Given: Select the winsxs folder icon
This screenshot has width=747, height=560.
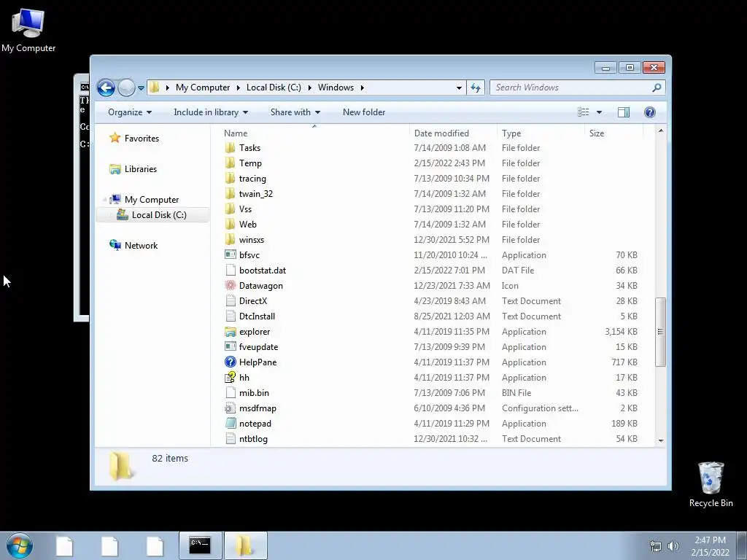Looking at the screenshot, I should 230,239.
